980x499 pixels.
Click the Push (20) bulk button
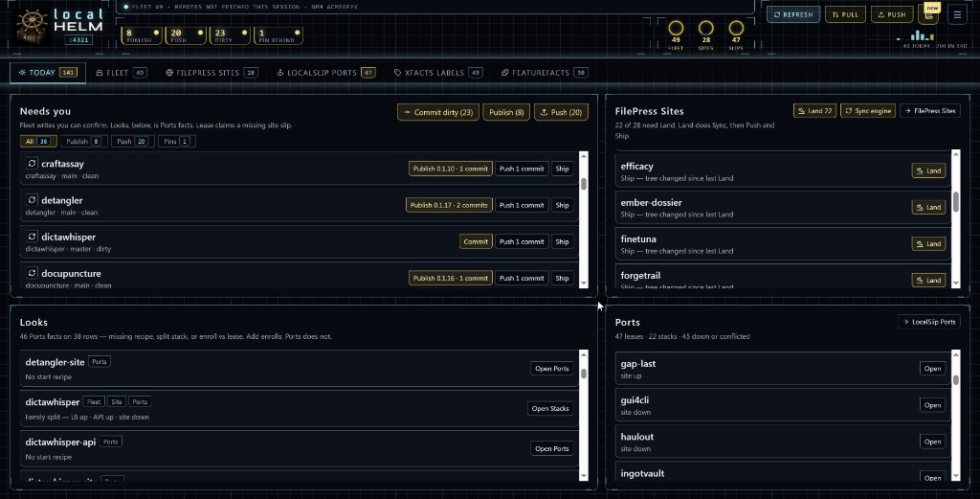pos(561,112)
